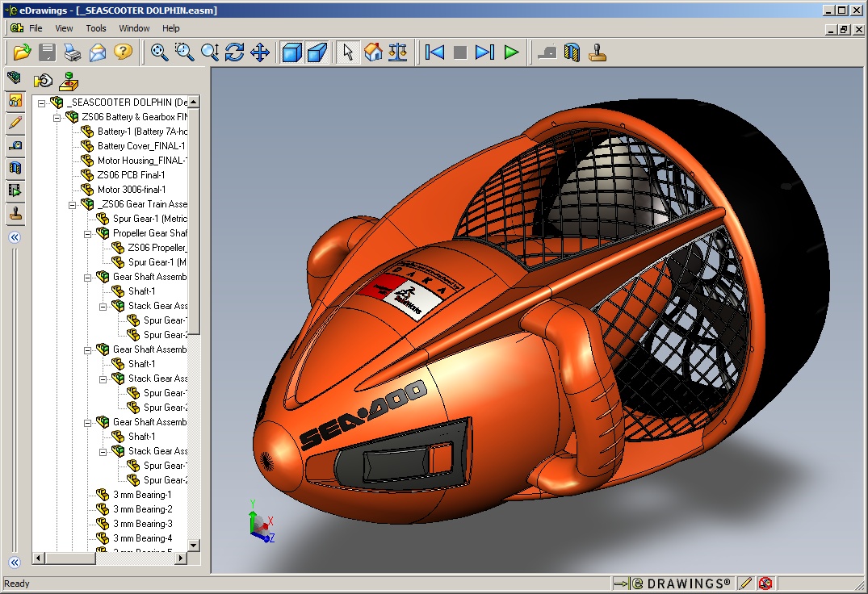Open the Help menu
868x594 pixels.
coord(170,28)
